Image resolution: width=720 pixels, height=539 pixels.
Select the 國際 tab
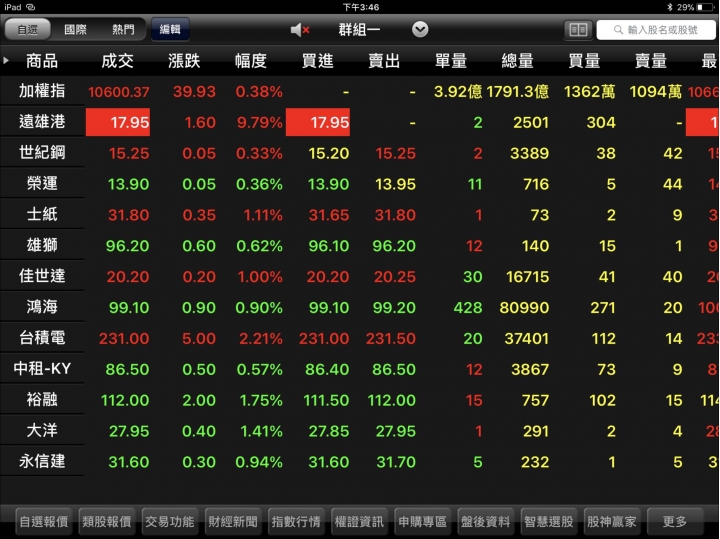click(x=75, y=30)
